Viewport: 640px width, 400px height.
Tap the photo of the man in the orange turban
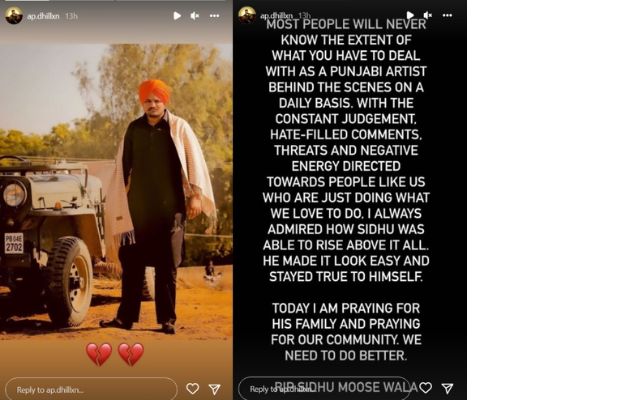[116, 192]
